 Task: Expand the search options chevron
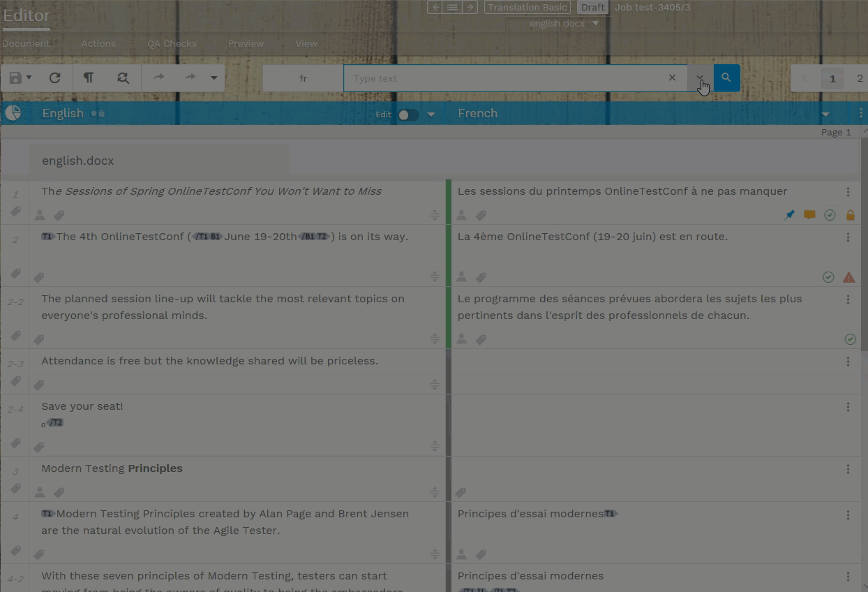click(x=700, y=78)
